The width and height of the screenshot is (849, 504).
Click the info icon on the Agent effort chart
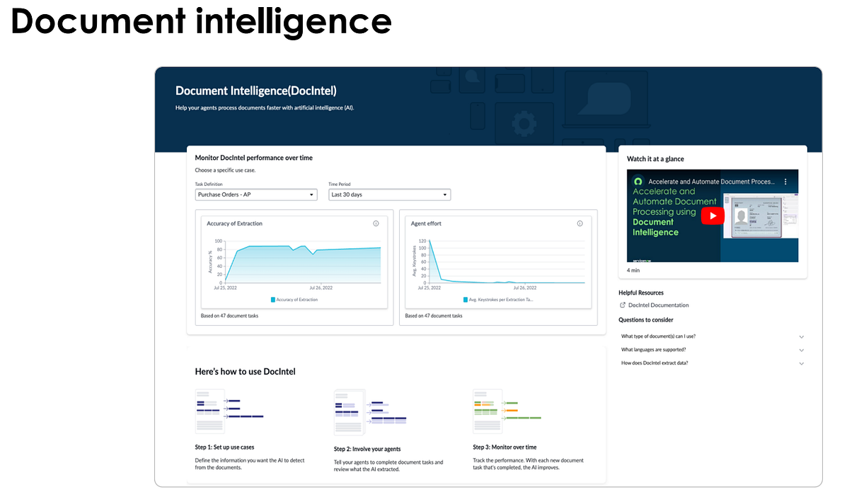click(579, 223)
